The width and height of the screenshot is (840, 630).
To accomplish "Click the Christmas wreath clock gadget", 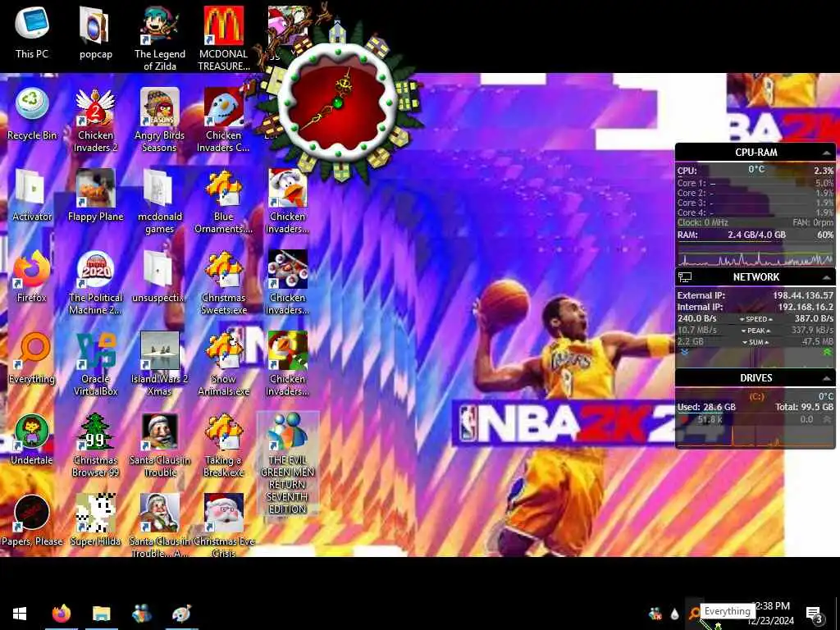I will pyautogui.click(x=337, y=102).
